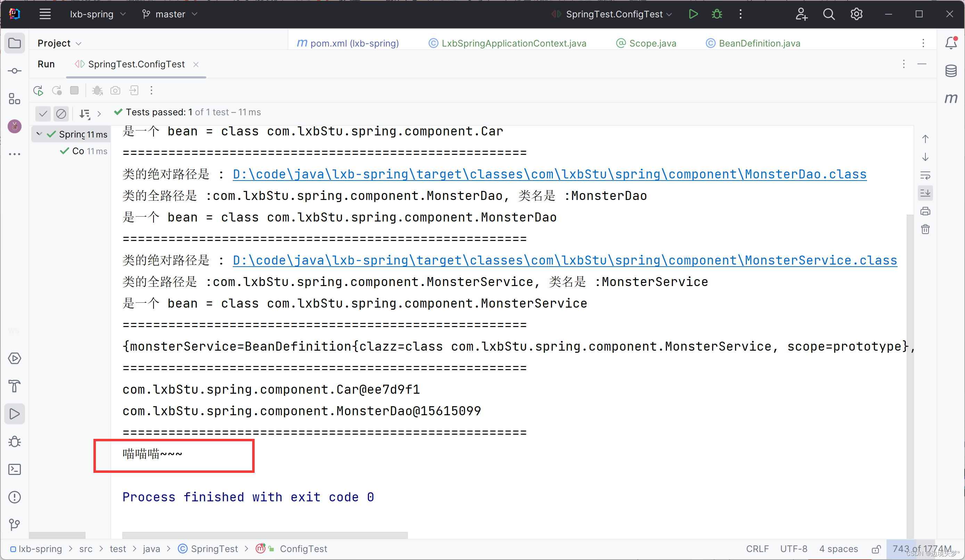965x560 pixels.
Task: Rerun SpringTest.ConfigTest in Run toolbar
Action: (x=38, y=91)
